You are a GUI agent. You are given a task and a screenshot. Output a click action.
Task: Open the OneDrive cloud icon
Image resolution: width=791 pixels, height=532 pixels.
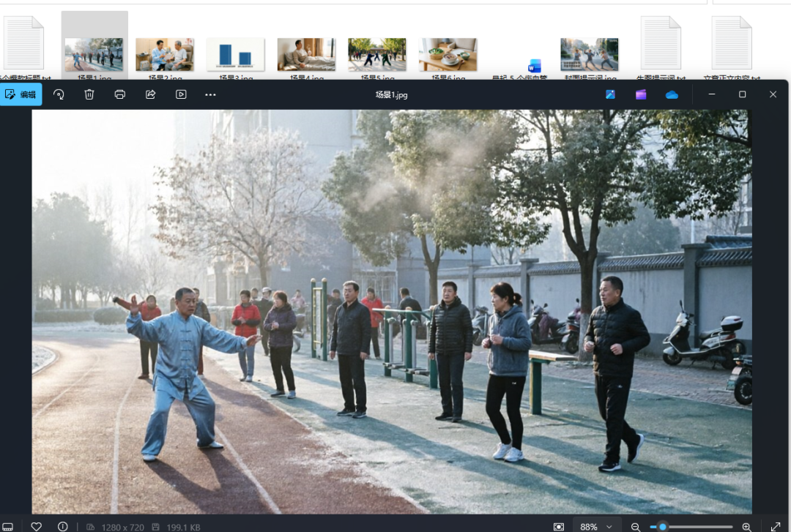[672, 95]
